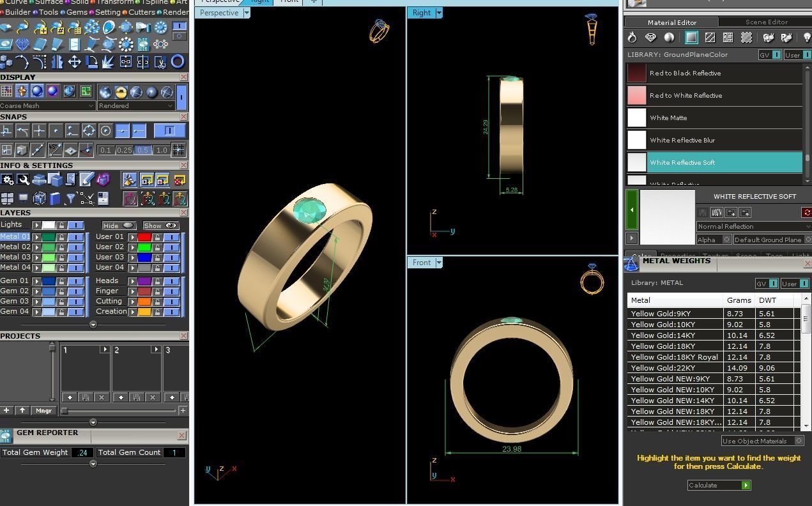Click the ring torus tool icon

click(x=178, y=61)
